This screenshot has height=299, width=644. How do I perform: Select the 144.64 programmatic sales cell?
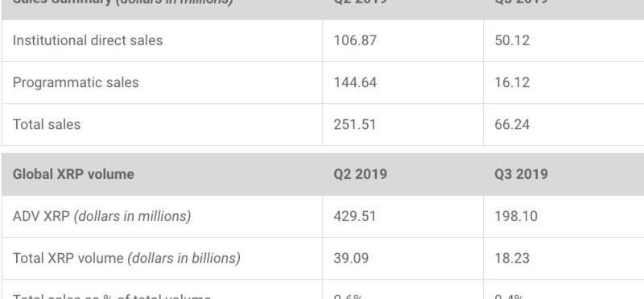click(355, 82)
